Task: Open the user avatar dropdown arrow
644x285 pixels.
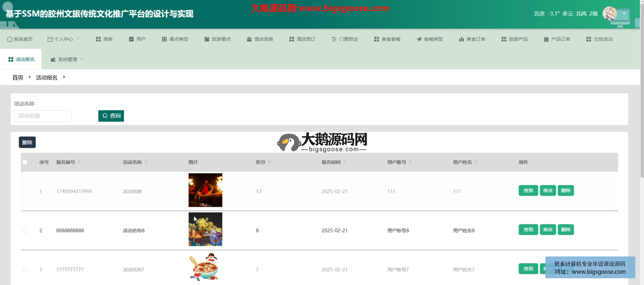Action: pos(624,14)
